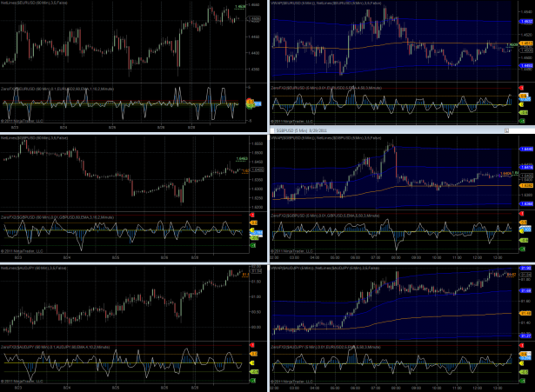This screenshot has height=392, width=535.
Task: Click lowest blue band price marker on GBPUSD 5 Min chart
Action: pyautogui.click(x=525, y=204)
